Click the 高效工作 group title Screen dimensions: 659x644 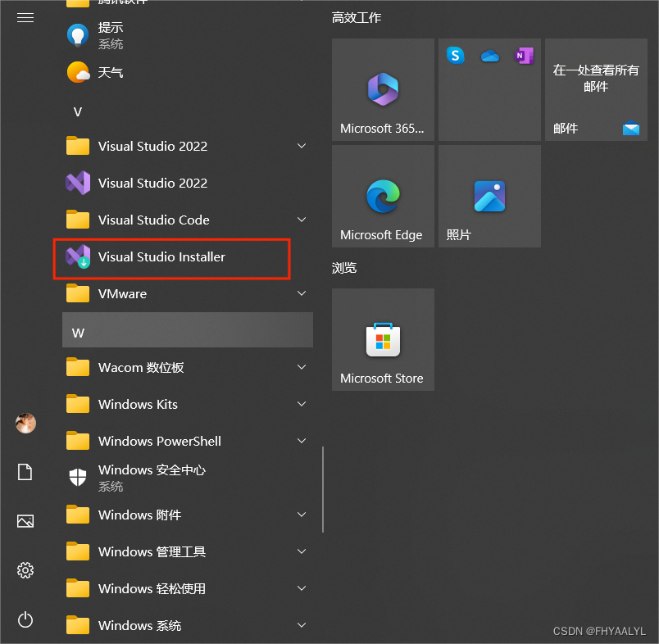coord(357,18)
